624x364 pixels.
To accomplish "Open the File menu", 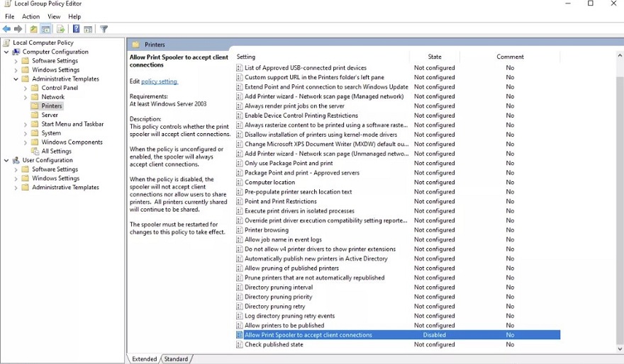I will (x=9, y=16).
